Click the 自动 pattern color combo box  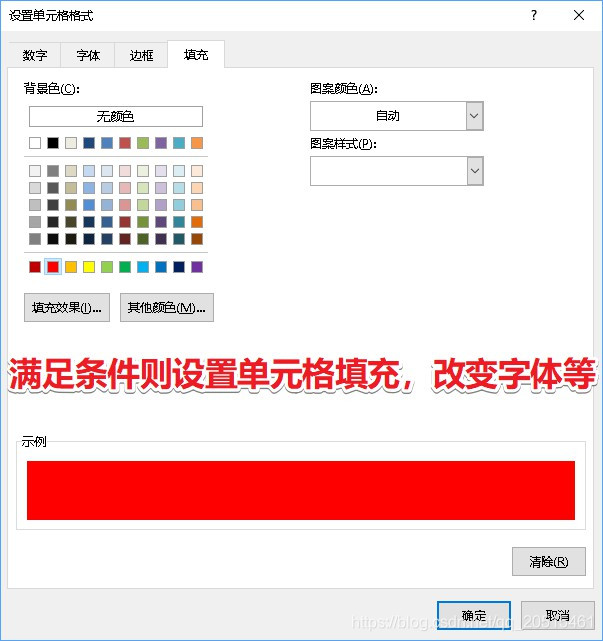397,116
